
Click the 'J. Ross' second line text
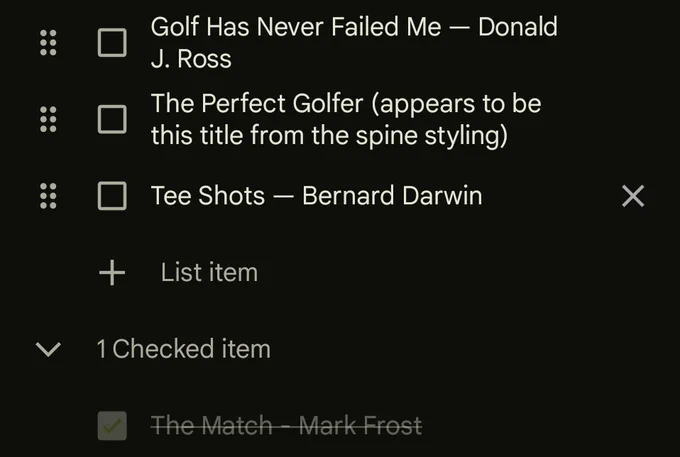point(191,59)
